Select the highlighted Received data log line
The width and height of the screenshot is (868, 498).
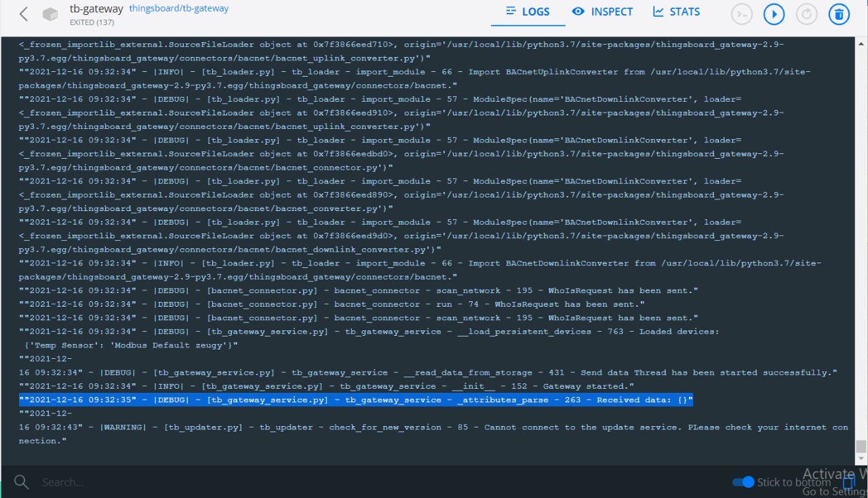click(x=353, y=400)
